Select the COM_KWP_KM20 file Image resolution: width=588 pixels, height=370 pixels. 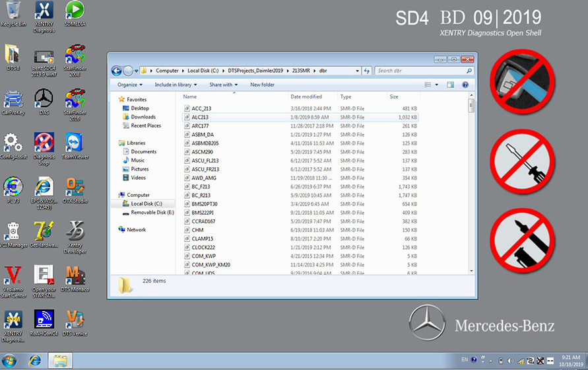pos(211,265)
